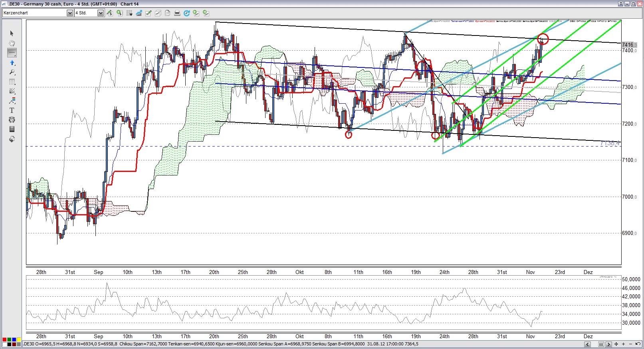Image resolution: width=644 pixels, height=349 pixels.
Task: Click the add indicator chart icon
Action: tap(139, 13)
